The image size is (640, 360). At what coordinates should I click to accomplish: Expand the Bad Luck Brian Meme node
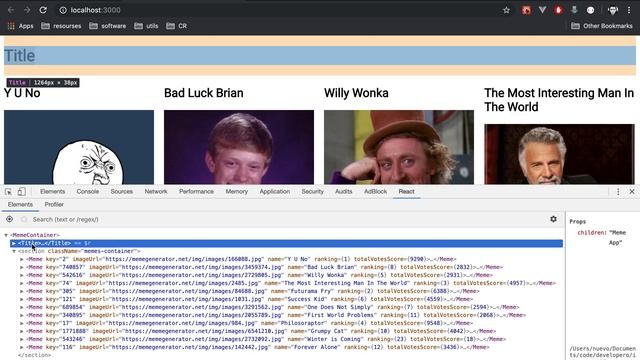(x=22, y=267)
